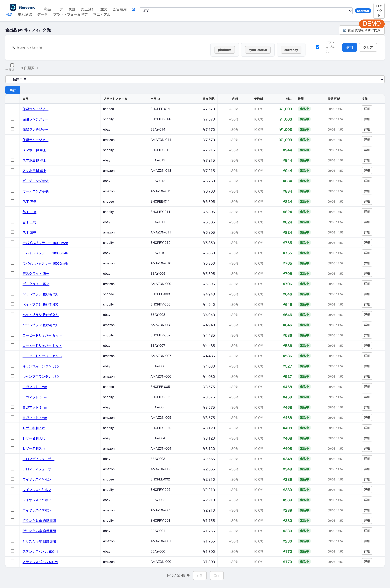This screenshot has height=588, width=390.
Task: Mark the checkbox for AMAZON-000 row
Action: [x=12, y=561]
